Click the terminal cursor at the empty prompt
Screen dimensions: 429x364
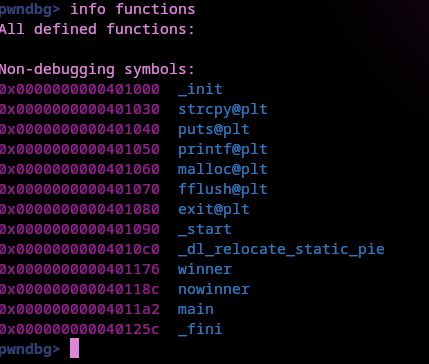pos(75,348)
